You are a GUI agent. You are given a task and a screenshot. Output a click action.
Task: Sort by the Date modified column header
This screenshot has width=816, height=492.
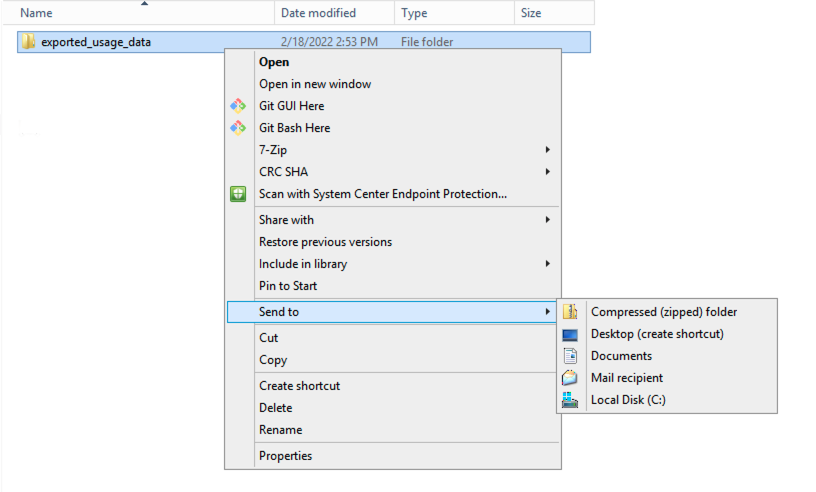pyautogui.click(x=318, y=13)
